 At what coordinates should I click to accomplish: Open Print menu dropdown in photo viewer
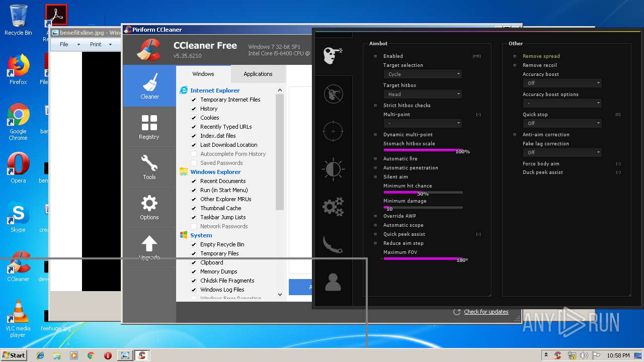coord(100,44)
